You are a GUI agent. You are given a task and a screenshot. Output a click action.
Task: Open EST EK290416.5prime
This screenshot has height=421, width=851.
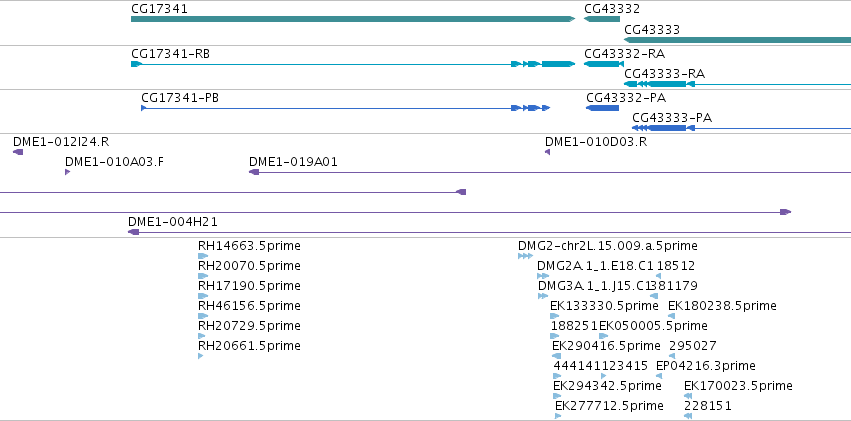[556, 356]
